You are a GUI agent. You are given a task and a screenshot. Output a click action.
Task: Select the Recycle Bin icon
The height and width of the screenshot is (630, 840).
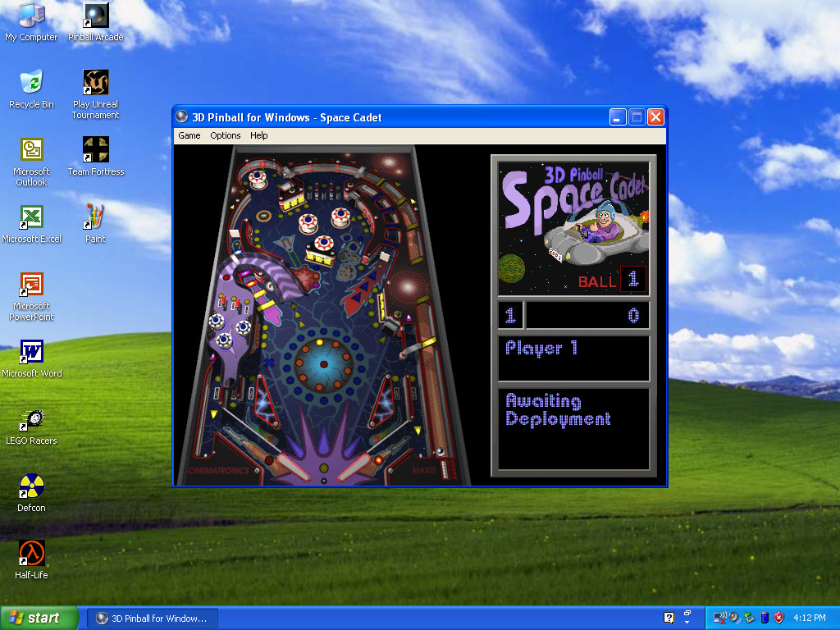31,89
